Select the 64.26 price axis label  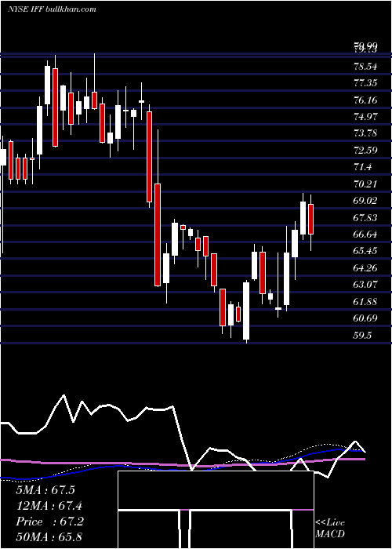pyautogui.click(x=365, y=268)
